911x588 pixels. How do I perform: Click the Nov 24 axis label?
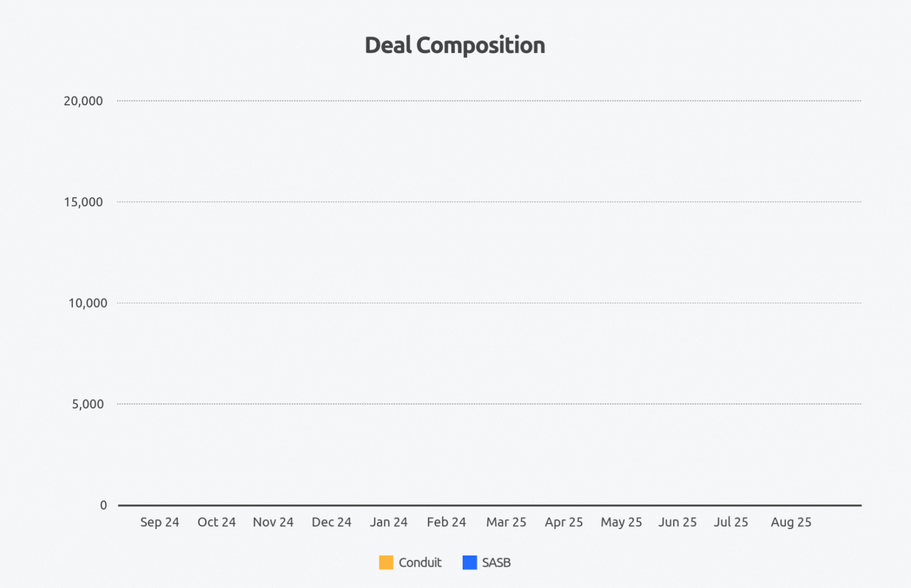click(273, 522)
